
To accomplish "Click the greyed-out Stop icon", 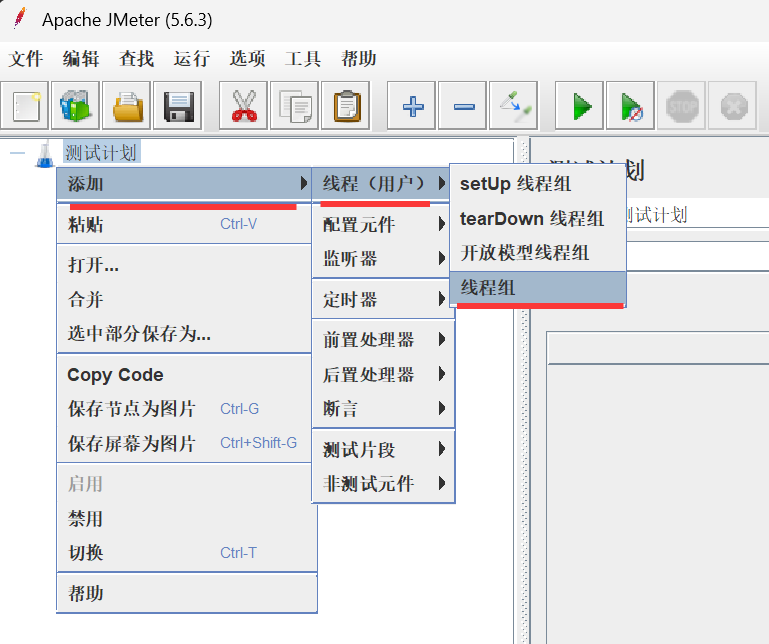I will [x=682, y=106].
